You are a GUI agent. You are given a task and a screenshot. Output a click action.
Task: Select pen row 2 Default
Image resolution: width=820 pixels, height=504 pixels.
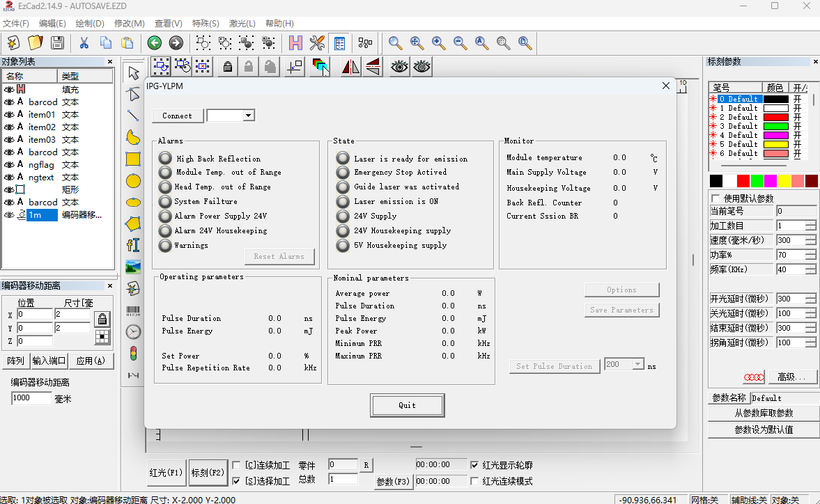758,117
